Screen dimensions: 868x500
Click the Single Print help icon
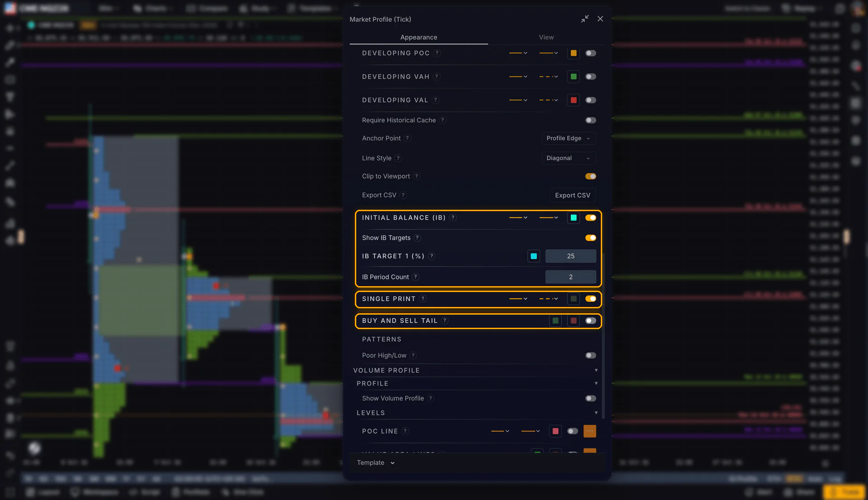point(423,299)
